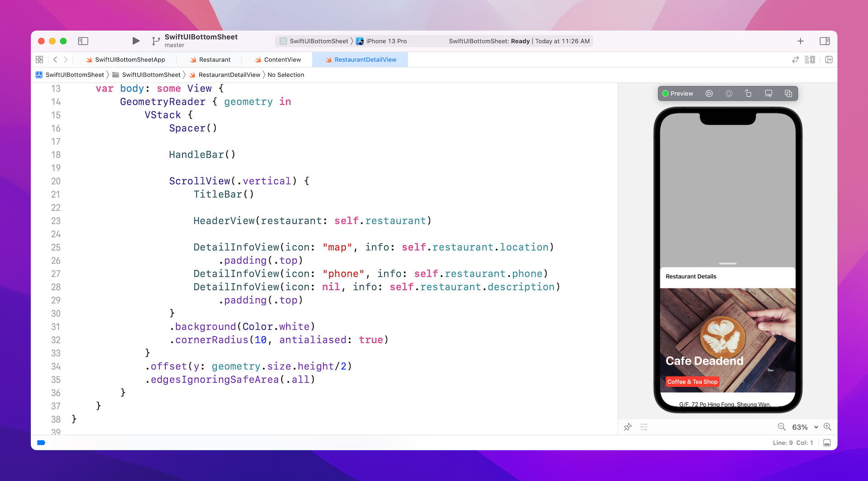Open the canvas inspect sliders icon
This screenshot has width=868, height=481.
644,427
